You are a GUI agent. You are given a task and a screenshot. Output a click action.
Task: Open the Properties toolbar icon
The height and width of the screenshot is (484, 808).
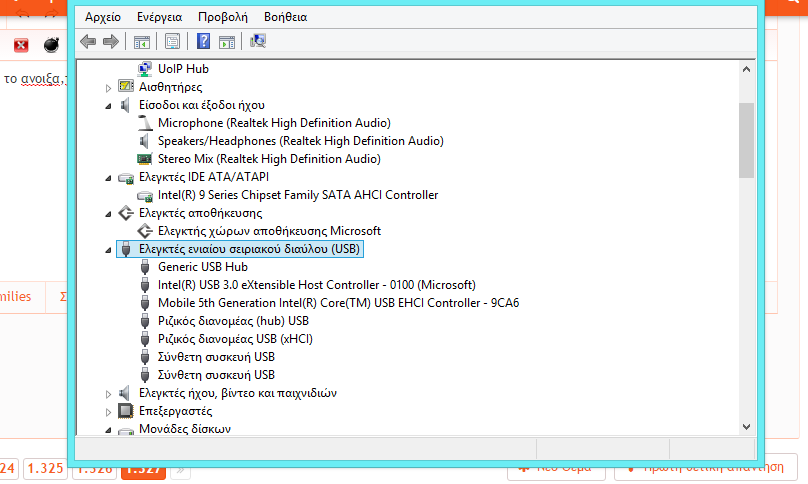pos(172,42)
